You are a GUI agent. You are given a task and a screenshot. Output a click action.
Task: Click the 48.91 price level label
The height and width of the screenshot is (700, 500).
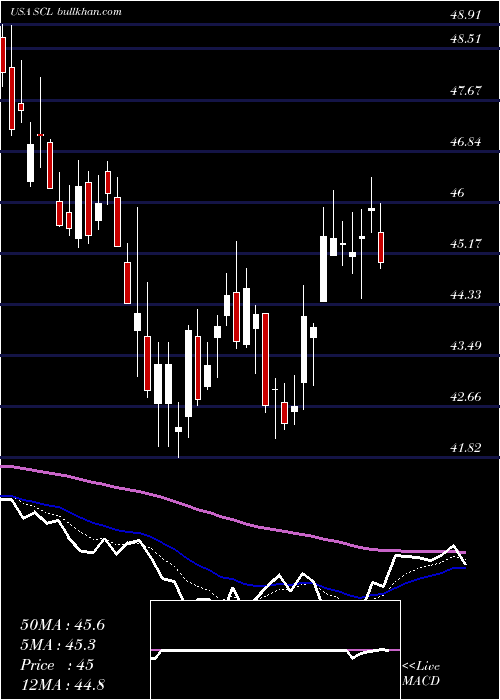[x=466, y=15]
